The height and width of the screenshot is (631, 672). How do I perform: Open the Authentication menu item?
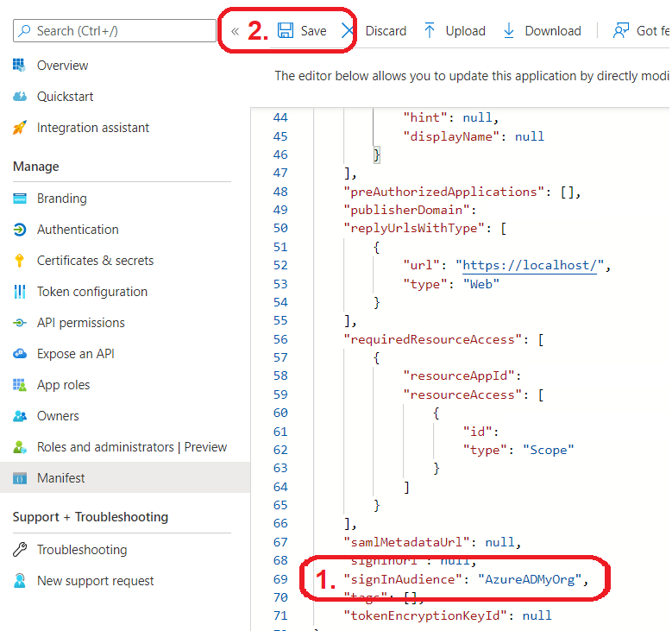[x=78, y=230]
